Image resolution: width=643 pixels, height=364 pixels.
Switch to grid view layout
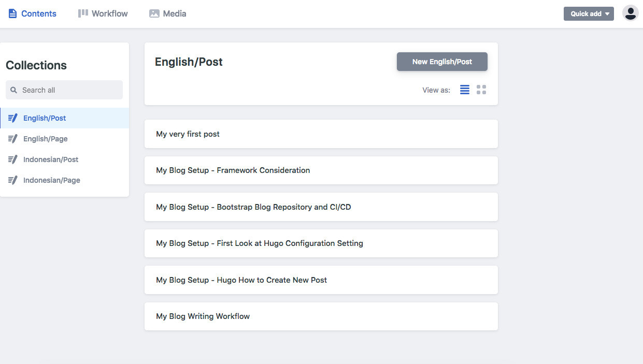481,90
